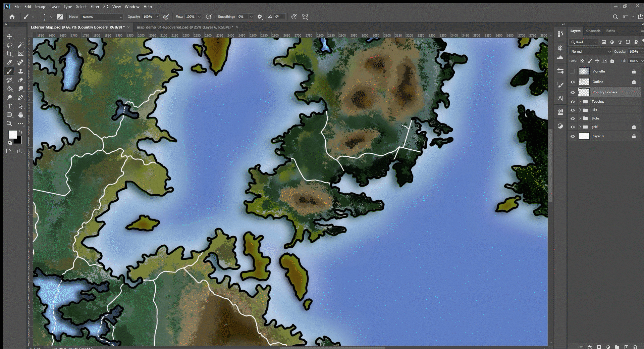The image size is (644, 349).
Task: Hide the Country Borders layer
Action: pos(573,92)
